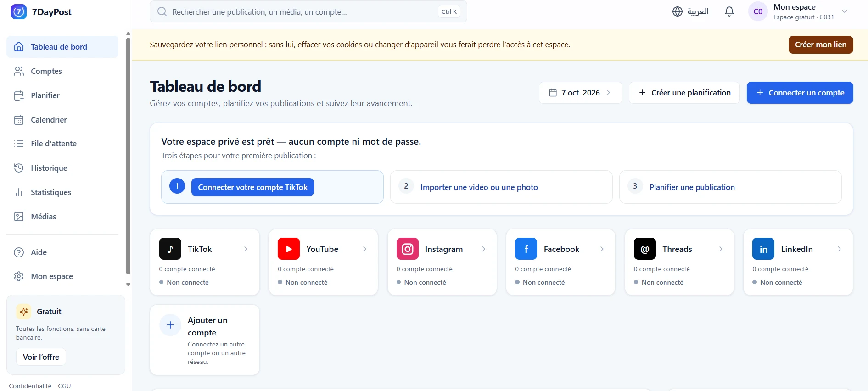The width and height of the screenshot is (868, 391).
Task: Click Connecter un compte button
Action: click(800, 93)
